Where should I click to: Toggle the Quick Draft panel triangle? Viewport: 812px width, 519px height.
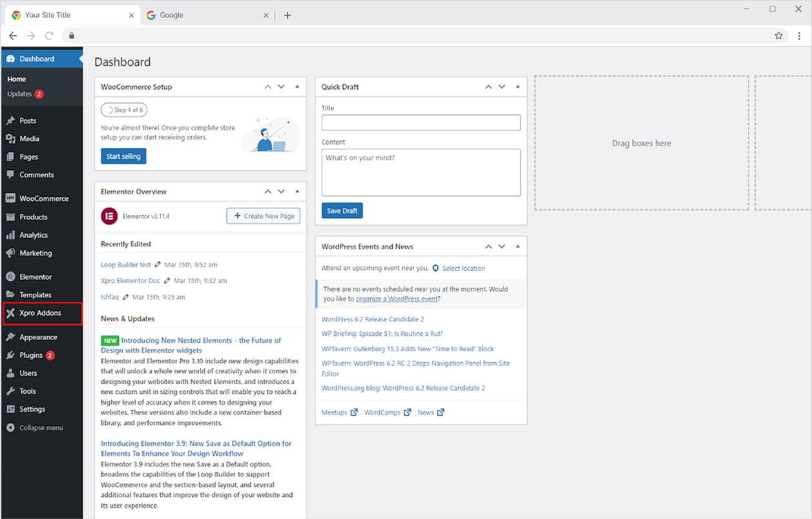pos(518,86)
